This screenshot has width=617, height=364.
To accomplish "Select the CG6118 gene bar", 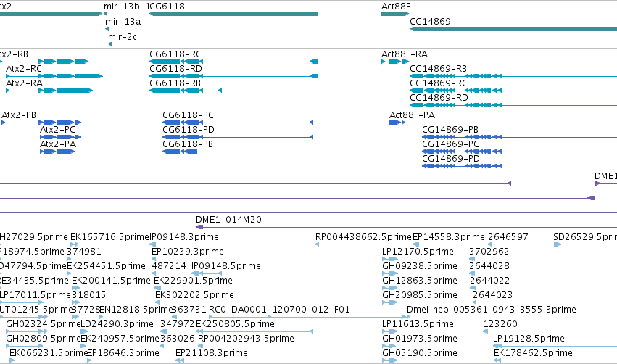I will click(x=233, y=14).
